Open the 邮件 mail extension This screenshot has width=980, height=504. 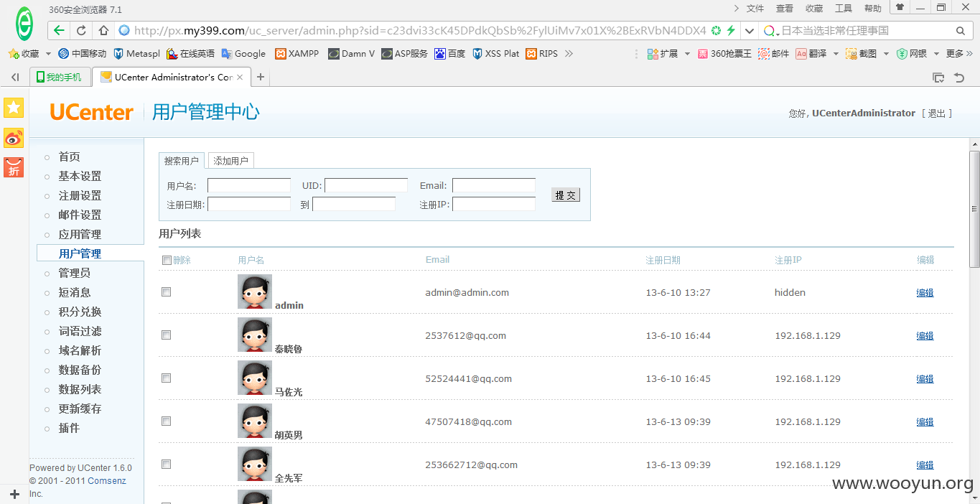coord(773,54)
